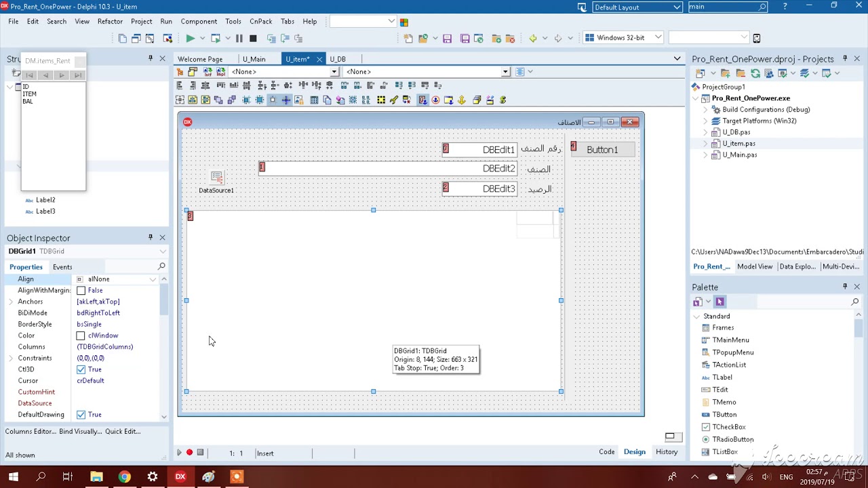The width and height of the screenshot is (868, 488).
Task: Run the project with the green play icon
Action: tap(191, 39)
